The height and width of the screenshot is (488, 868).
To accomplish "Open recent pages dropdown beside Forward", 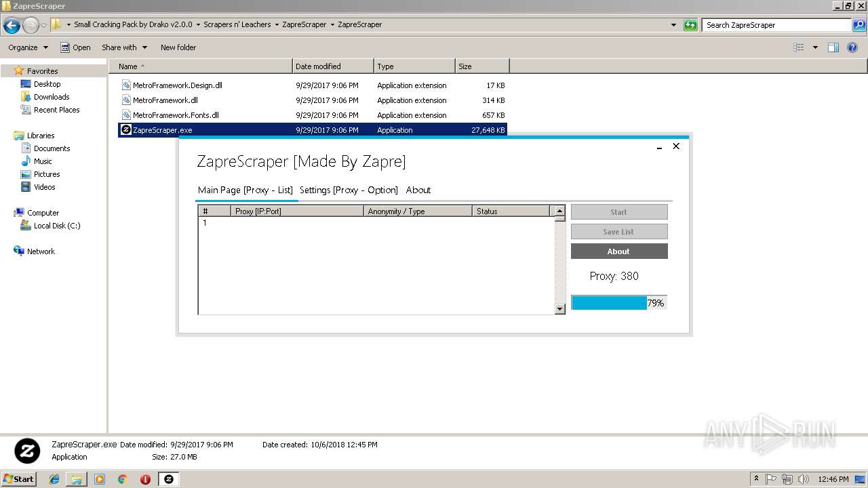I will 44,26.
